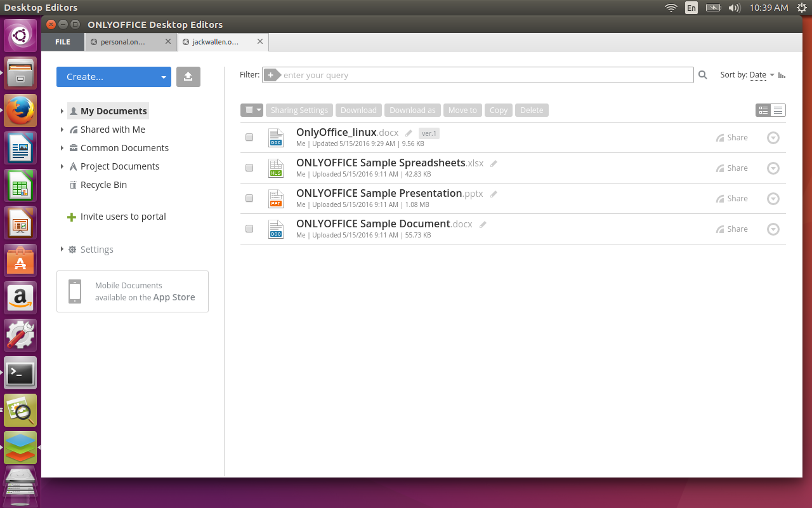The image size is (812, 508).
Task: Launch Firefox from the Ubuntu dock
Action: 20,110
